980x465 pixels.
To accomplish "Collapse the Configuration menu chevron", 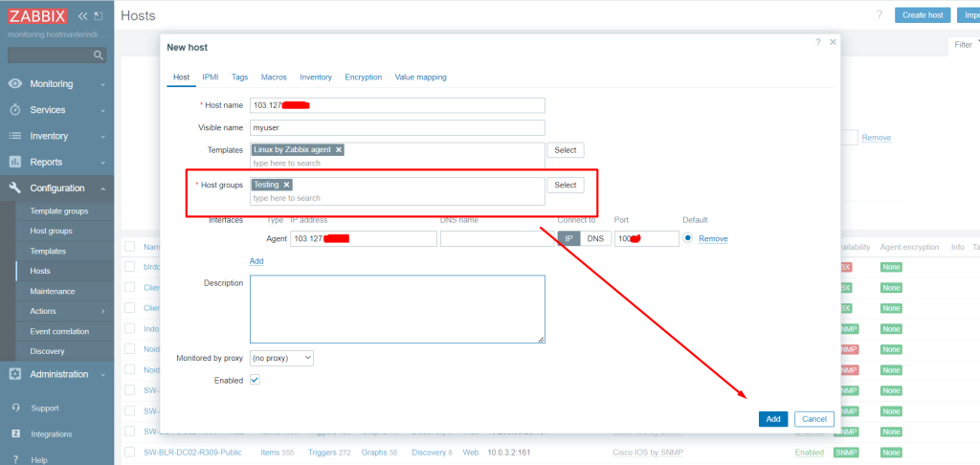I will 102,188.
